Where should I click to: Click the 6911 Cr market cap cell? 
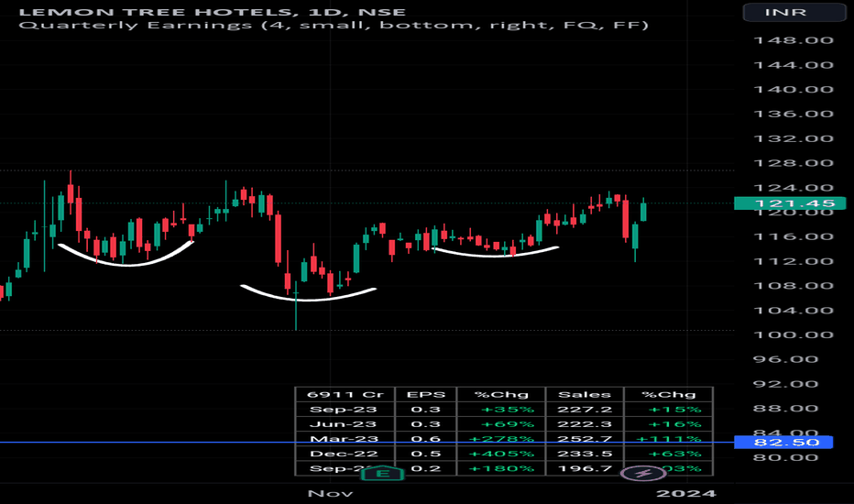tap(345, 394)
